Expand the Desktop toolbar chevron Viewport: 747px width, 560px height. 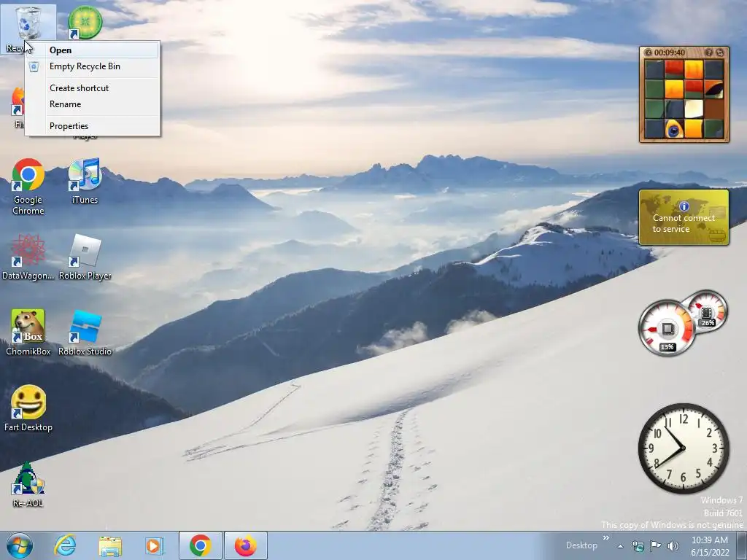pos(606,538)
